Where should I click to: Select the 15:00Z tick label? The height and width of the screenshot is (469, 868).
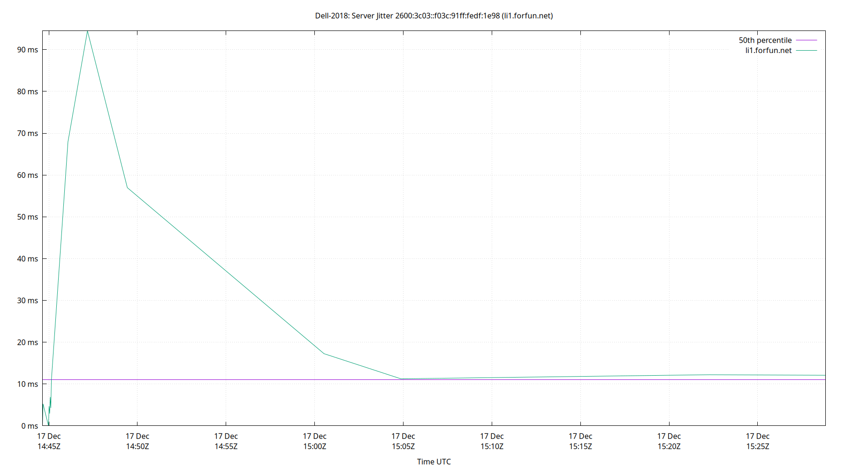point(315,446)
